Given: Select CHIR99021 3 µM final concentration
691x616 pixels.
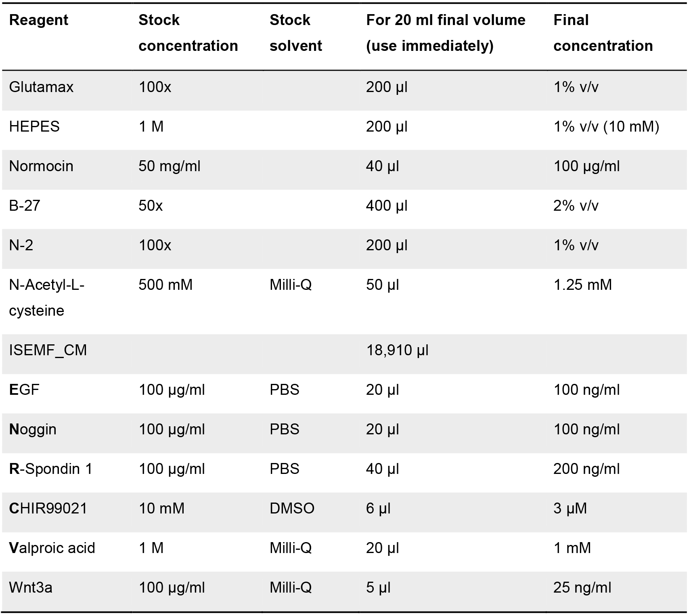Looking at the screenshot, I should [x=570, y=509].
